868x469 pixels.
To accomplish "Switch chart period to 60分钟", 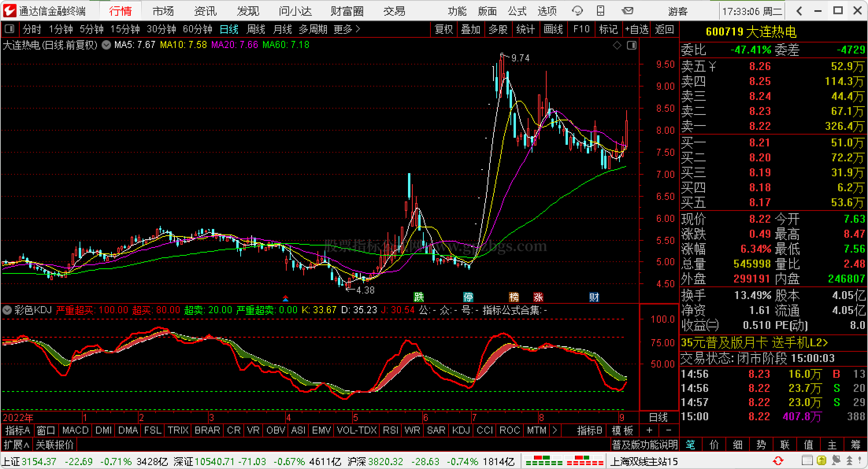I will point(198,30).
